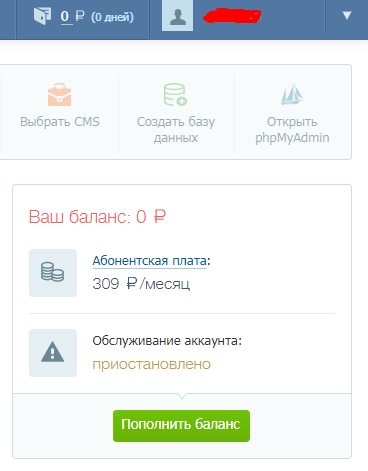Click the briefcase CMS icon
This screenshot has height=471, width=368.
click(59, 95)
